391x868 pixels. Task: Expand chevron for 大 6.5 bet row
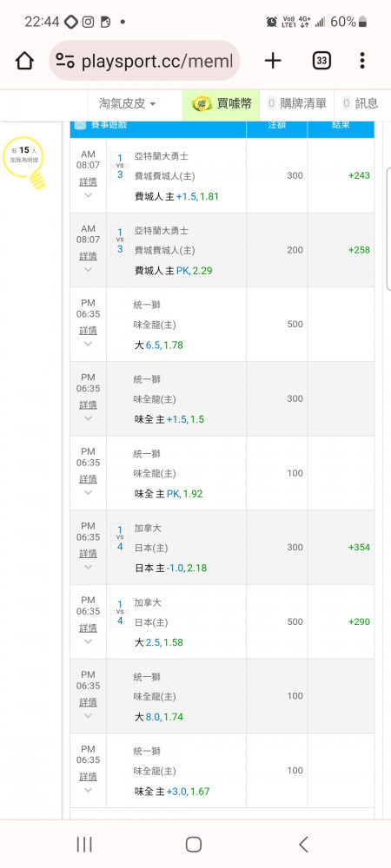pyautogui.click(x=88, y=344)
